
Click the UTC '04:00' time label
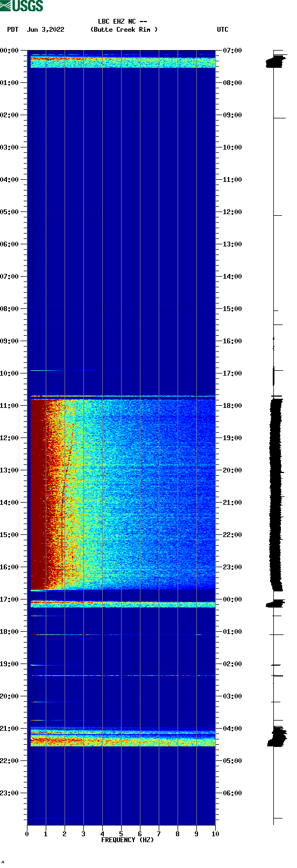[x=232, y=729]
